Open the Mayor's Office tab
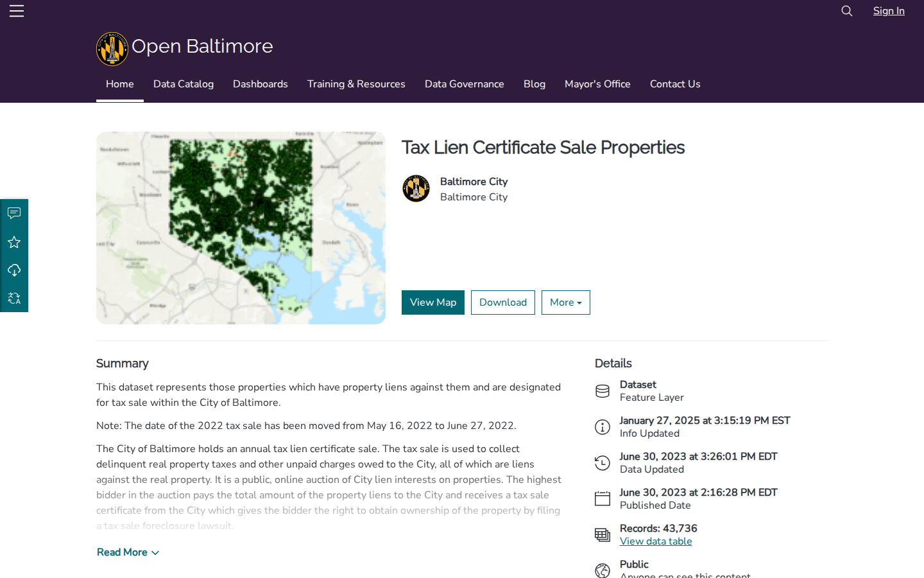This screenshot has width=924, height=578. tap(597, 84)
